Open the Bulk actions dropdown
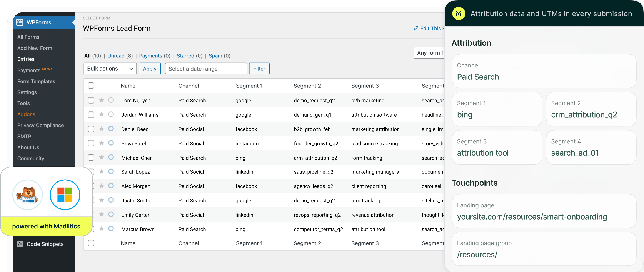Screen dimensions: 644x272 point(110,69)
